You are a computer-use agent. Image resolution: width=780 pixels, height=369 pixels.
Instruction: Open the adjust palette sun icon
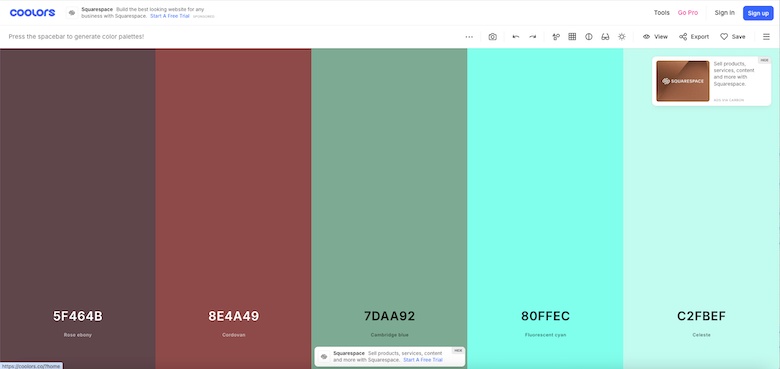(x=621, y=37)
